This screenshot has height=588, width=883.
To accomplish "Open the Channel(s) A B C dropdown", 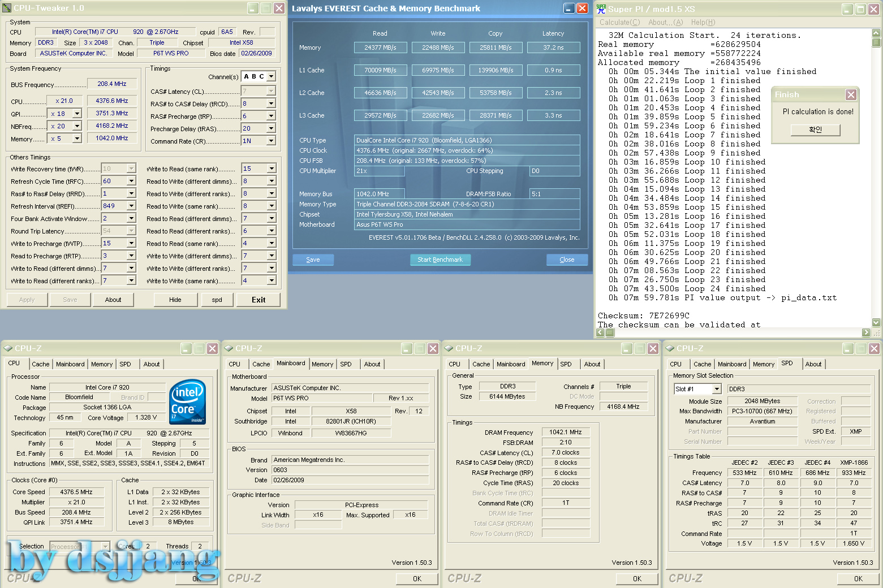I will coord(271,76).
